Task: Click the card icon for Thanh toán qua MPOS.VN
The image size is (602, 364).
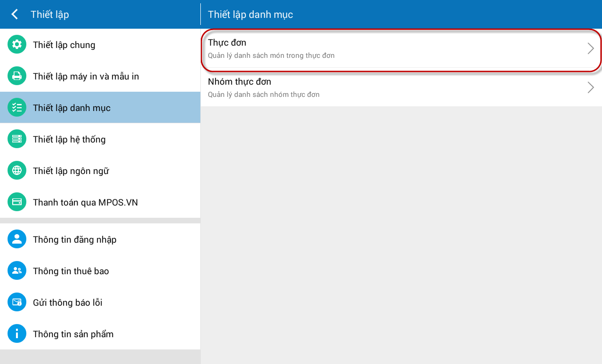Action: (x=17, y=202)
